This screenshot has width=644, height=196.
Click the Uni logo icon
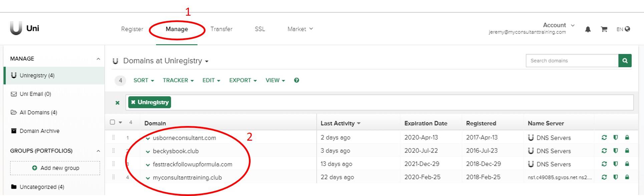[16, 28]
